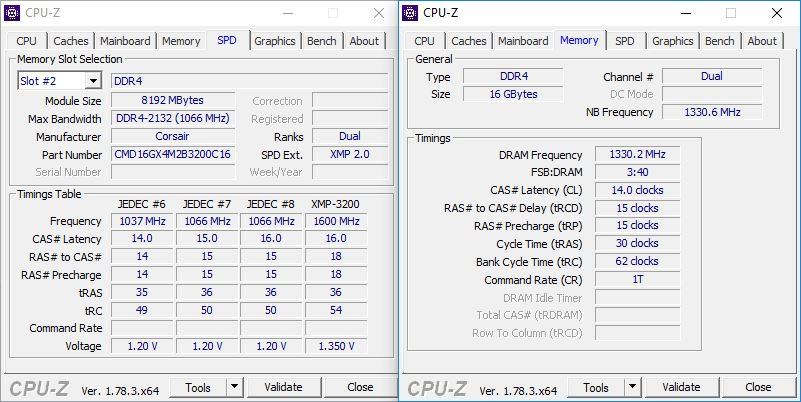Open Graphics tab in left window
This screenshot has width=801, height=402.
[275, 41]
